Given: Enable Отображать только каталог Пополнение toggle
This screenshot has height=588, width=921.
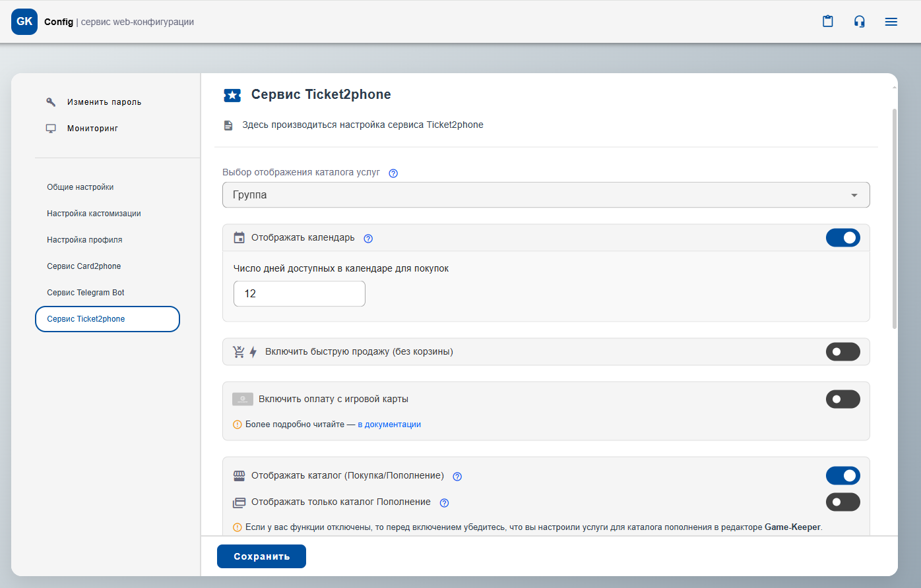Looking at the screenshot, I should (843, 502).
